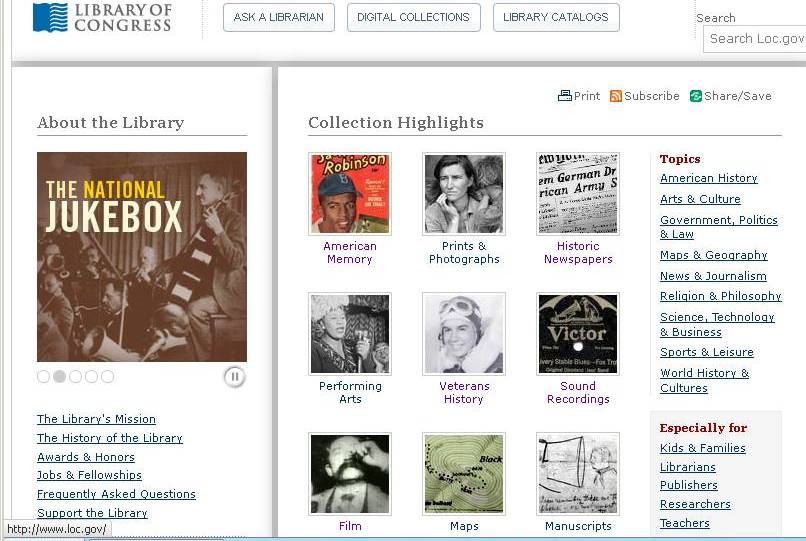This screenshot has height=541, width=806.
Task: Click the Print text link
Action: [x=587, y=96]
